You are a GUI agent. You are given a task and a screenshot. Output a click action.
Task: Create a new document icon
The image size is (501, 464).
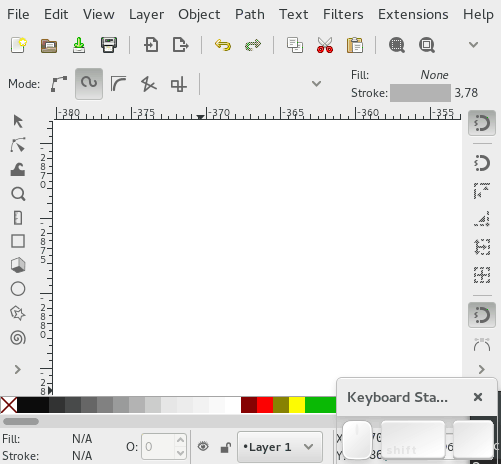click(x=19, y=45)
